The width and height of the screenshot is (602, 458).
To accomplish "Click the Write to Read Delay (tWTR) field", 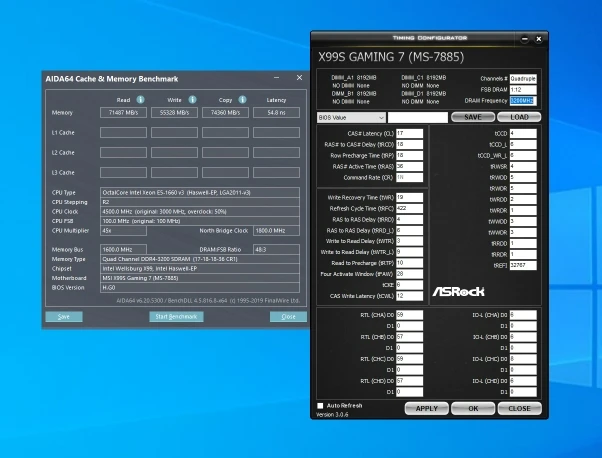I will (x=409, y=241).
